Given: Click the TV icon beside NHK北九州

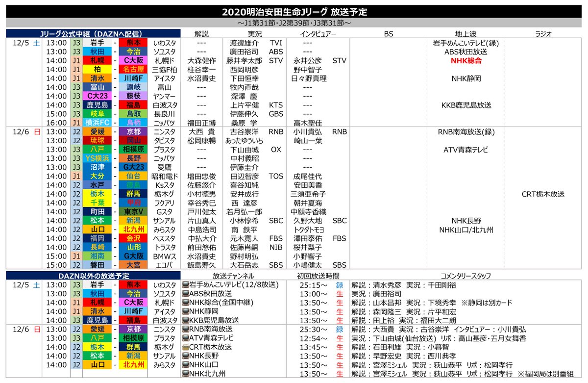Looking at the screenshot, I should click(x=186, y=373).
